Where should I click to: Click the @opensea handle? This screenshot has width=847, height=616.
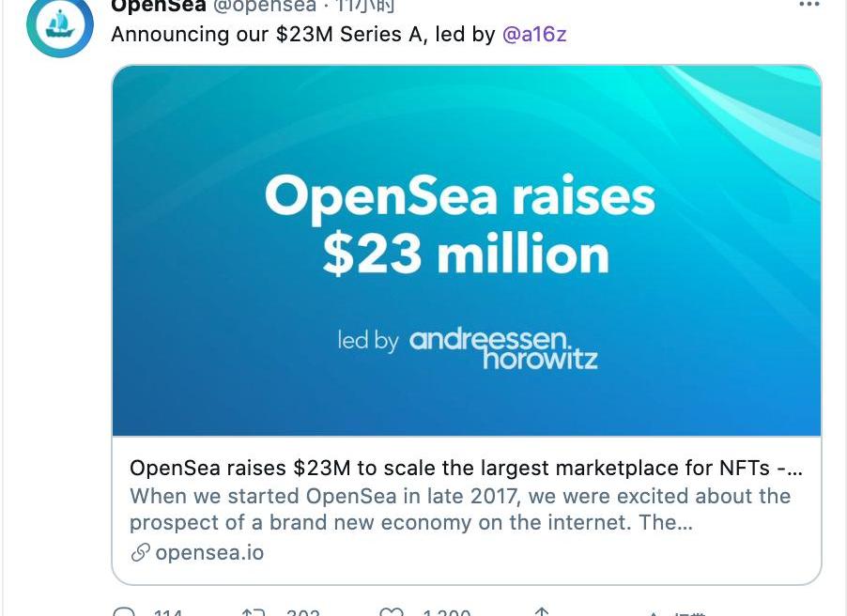click(x=267, y=6)
